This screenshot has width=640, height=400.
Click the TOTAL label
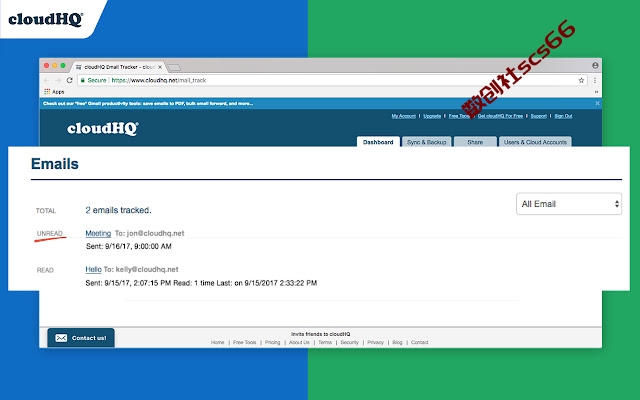46,211
